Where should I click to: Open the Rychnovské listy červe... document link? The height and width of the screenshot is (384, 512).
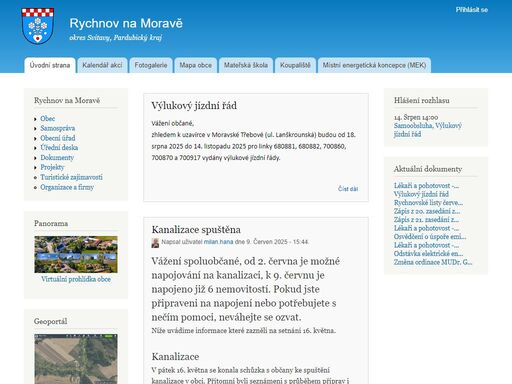428,203
